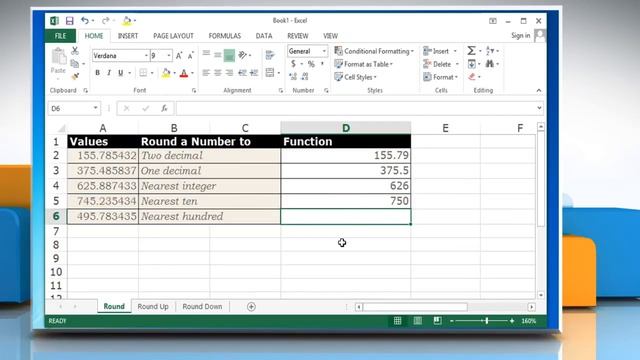Switch to the REVIEW tab

point(298,36)
